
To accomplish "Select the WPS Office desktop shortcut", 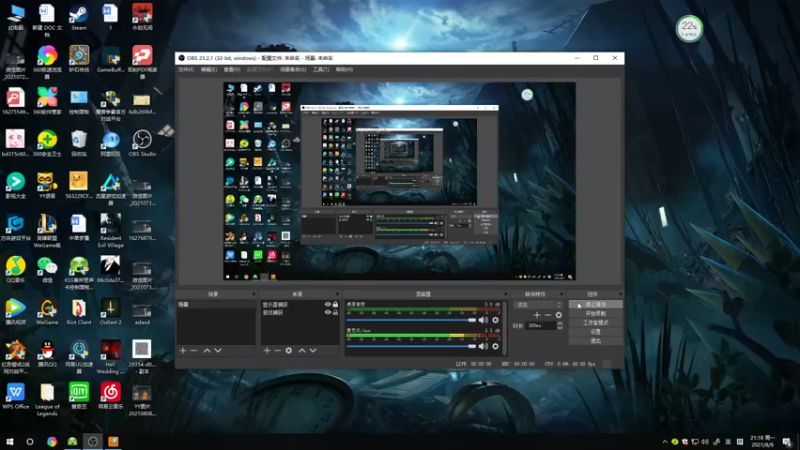I will tap(15, 396).
